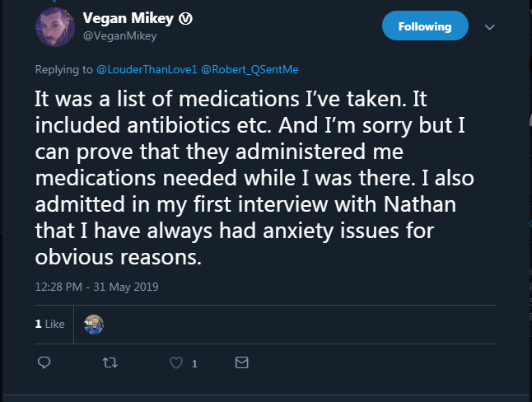Image resolution: width=532 pixels, height=402 pixels.
Task: Click the like count beside the heart
Action: [194, 363]
